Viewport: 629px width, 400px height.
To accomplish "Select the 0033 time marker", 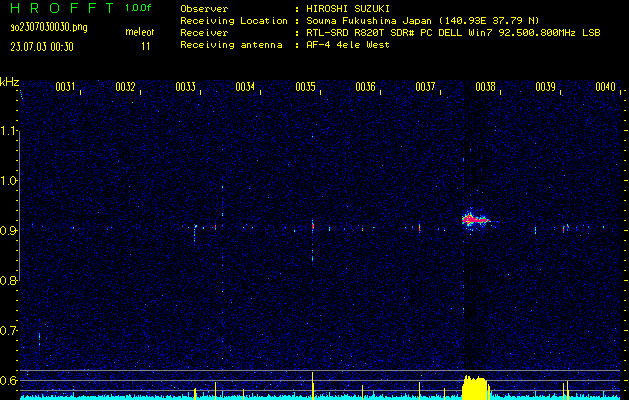I will (186, 87).
